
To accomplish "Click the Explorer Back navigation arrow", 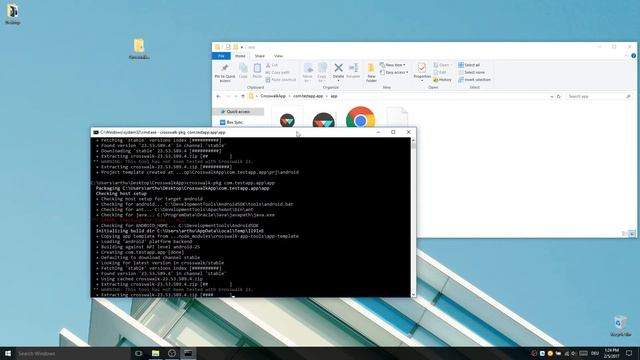I will click(218, 96).
